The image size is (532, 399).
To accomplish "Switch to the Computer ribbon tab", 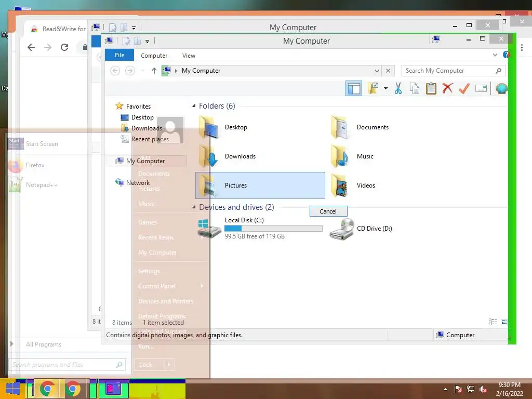I will pos(154,55).
